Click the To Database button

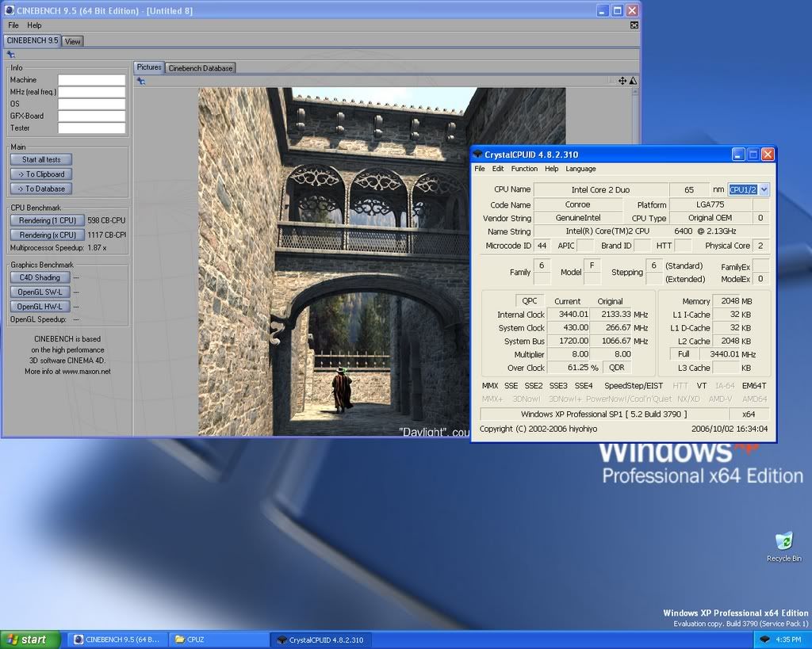(x=41, y=189)
